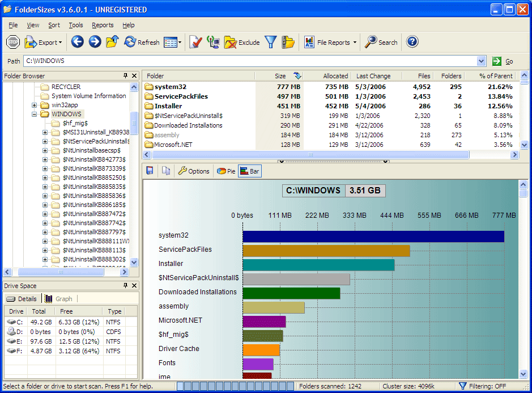Click the Go button

coord(503,61)
